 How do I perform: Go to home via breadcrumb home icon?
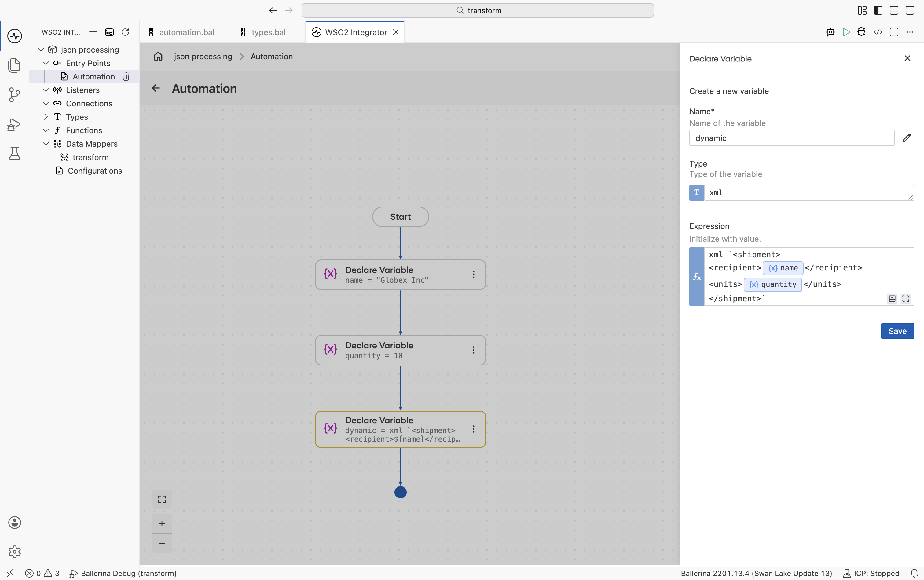click(158, 57)
